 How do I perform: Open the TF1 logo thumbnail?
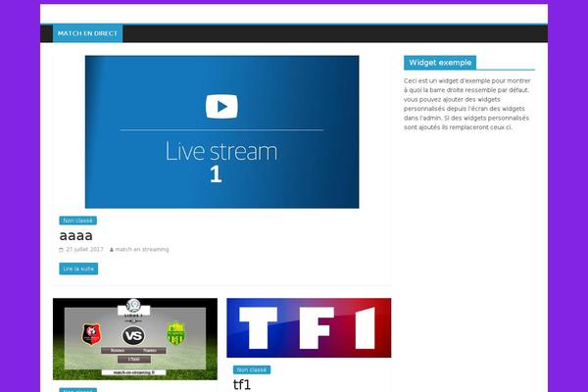click(x=309, y=328)
